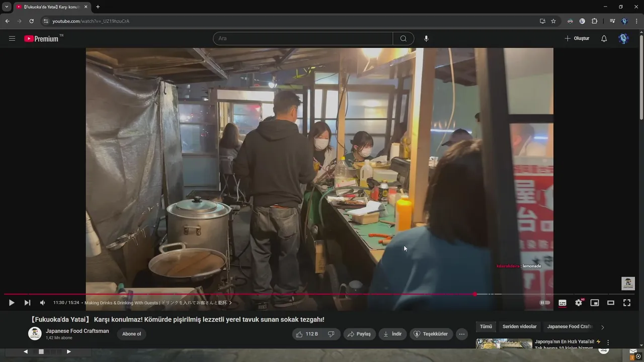Open the mail icon at bottom right

(x=633, y=351)
